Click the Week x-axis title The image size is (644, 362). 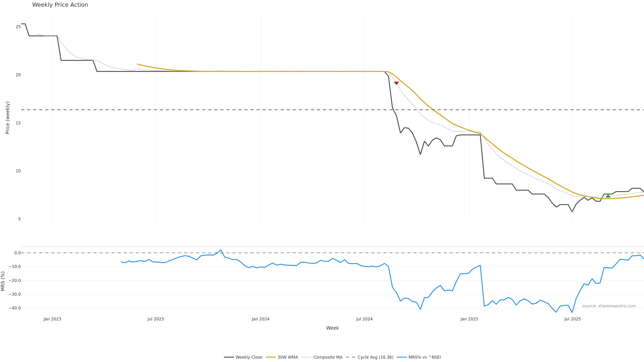pos(332,328)
